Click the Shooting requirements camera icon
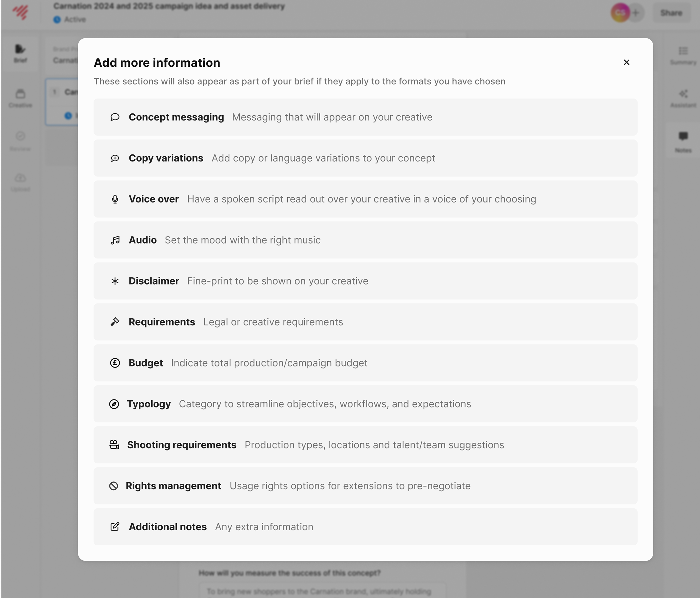 [114, 445]
